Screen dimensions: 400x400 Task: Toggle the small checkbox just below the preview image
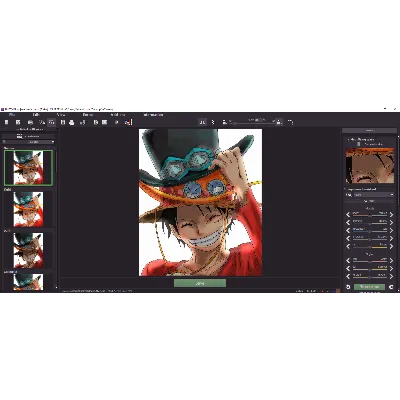click(345, 189)
